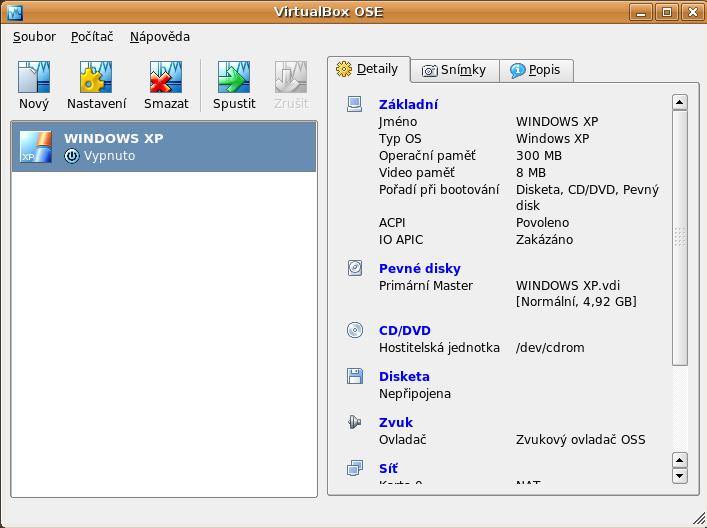
Task: Click the power icon next to Vypnuto
Action: (72, 156)
